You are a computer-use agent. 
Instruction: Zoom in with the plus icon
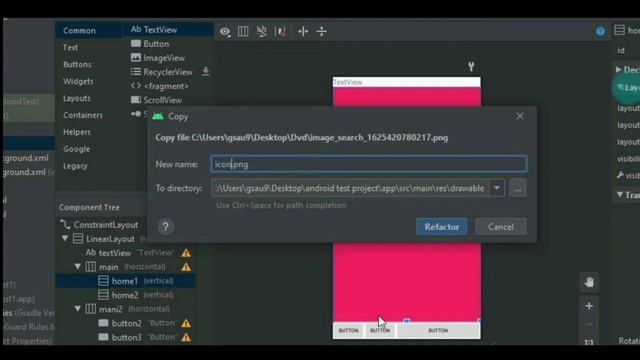tap(589, 306)
